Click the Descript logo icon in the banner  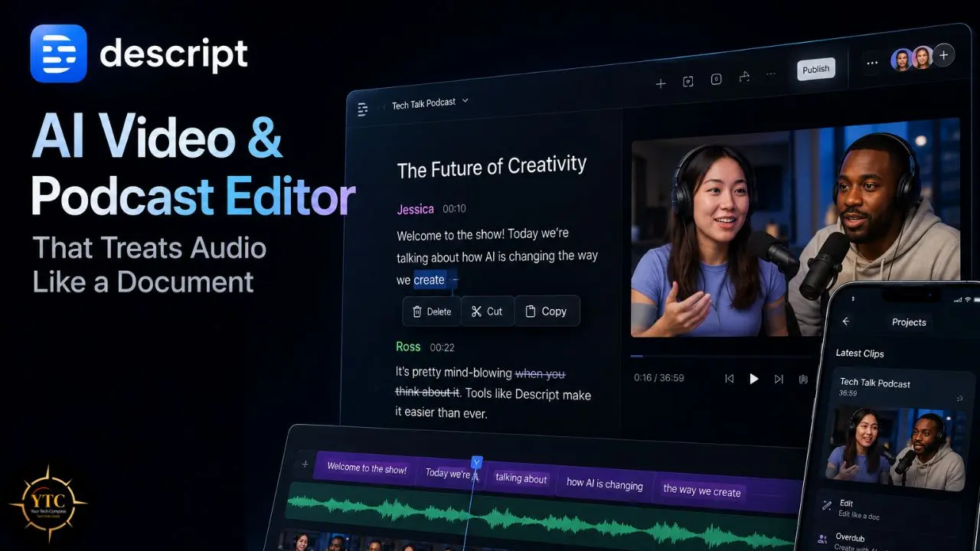[x=58, y=54]
